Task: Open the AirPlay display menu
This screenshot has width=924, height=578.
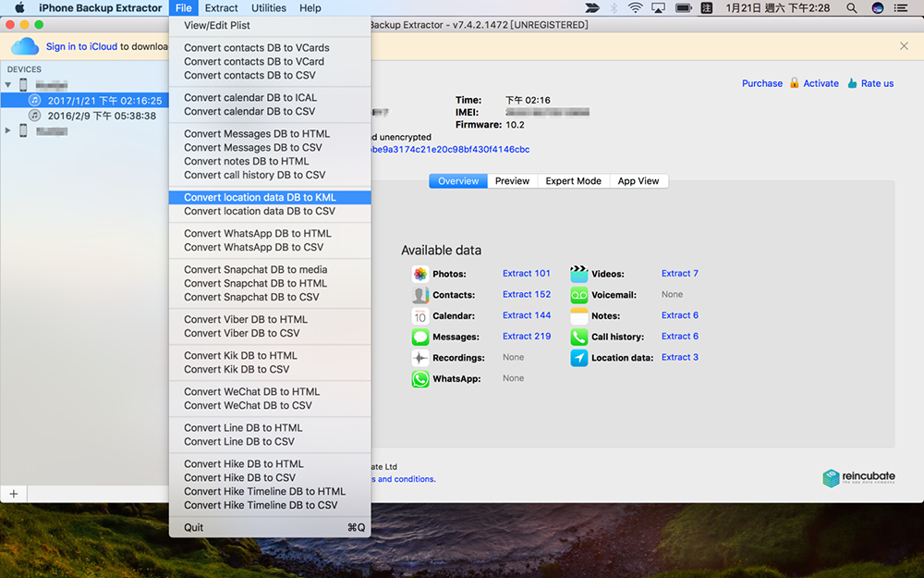Action: 658,7
